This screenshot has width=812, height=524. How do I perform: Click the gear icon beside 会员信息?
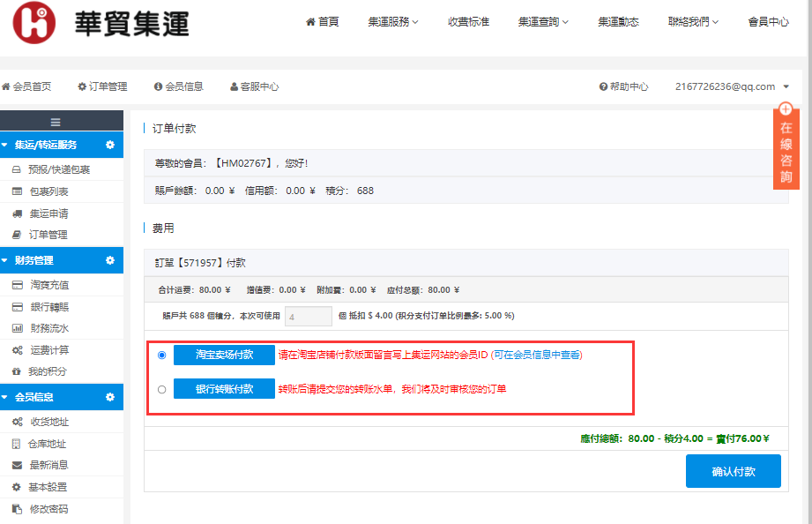click(x=110, y=398)
